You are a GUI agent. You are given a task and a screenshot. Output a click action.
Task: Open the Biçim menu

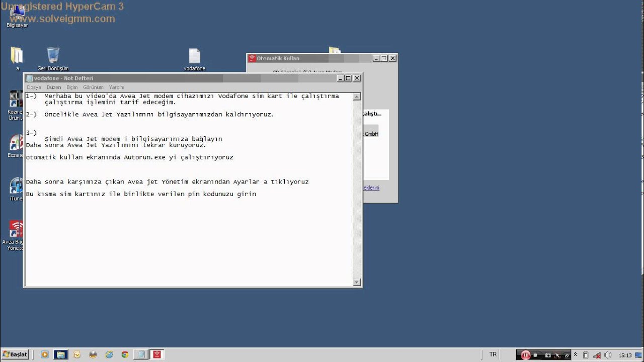(72, 87)
